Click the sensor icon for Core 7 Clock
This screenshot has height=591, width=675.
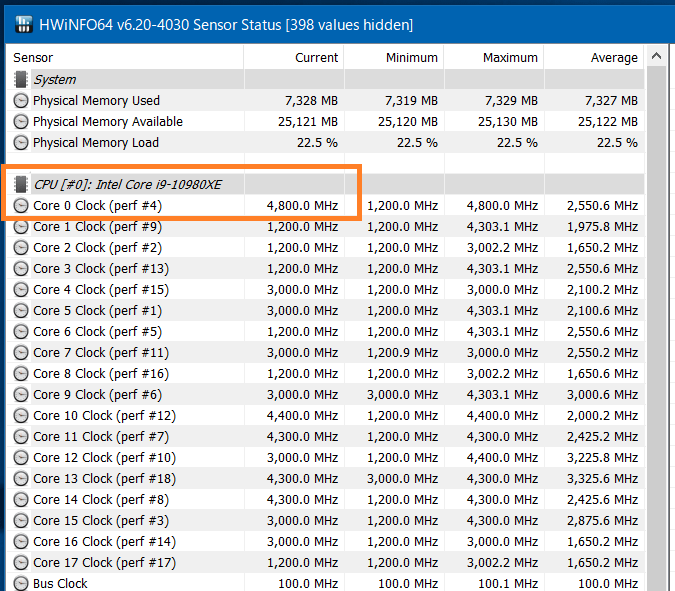[x=21, y=353]
